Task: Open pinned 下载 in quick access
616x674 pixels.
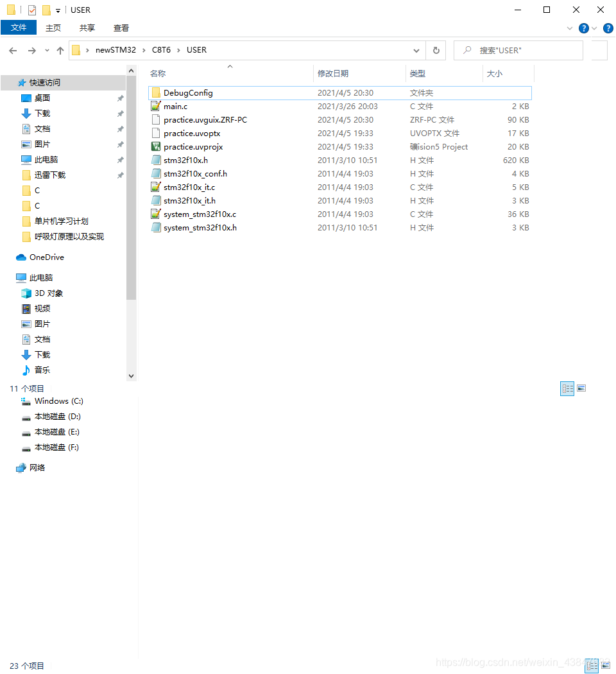Action: 42,114
